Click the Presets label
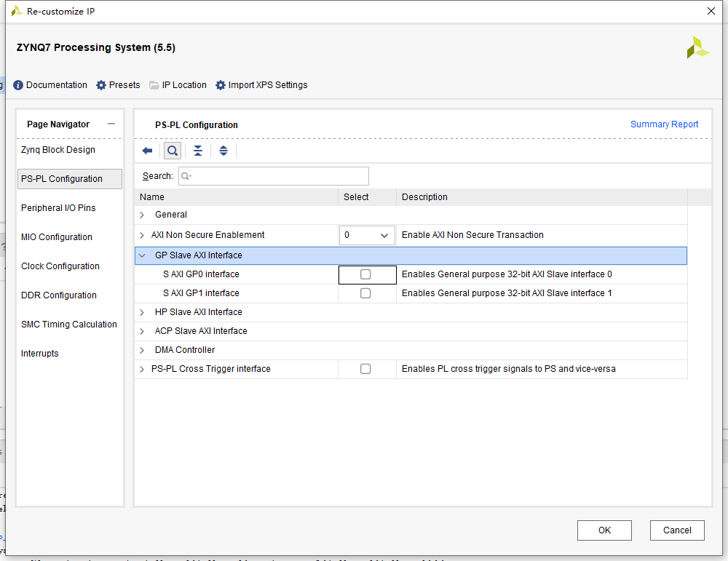This screenshot has height=561, width=728. [x=124, y=85]
